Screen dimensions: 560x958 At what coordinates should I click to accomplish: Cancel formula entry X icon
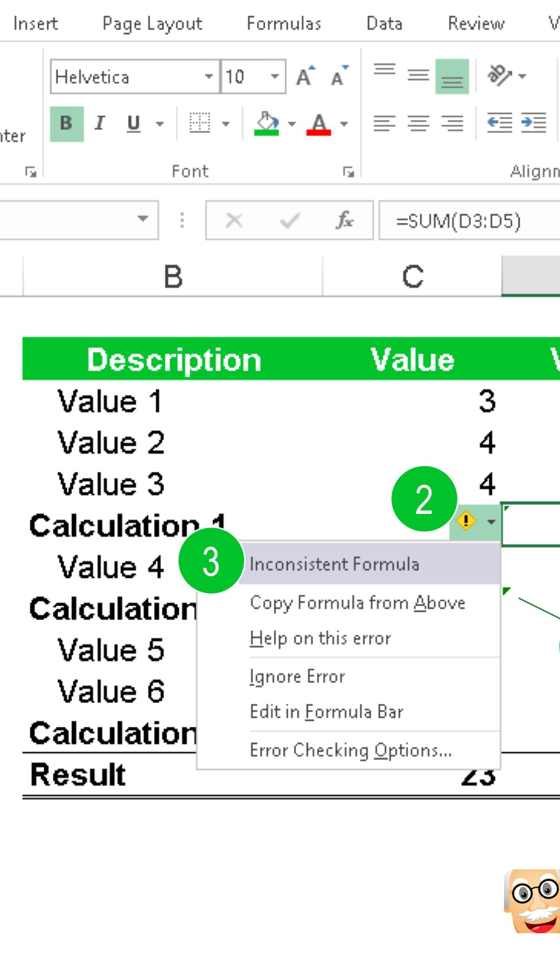coord(234,220)
